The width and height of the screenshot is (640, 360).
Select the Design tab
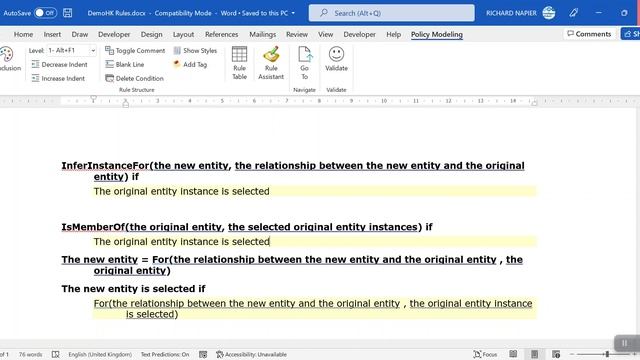(x=151, y=35)
